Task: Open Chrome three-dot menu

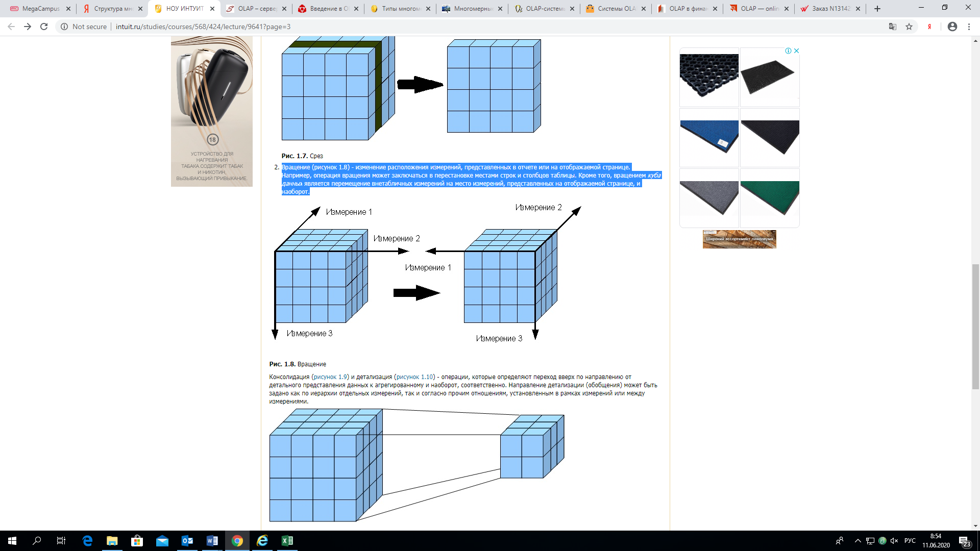Action: point(969,27)
